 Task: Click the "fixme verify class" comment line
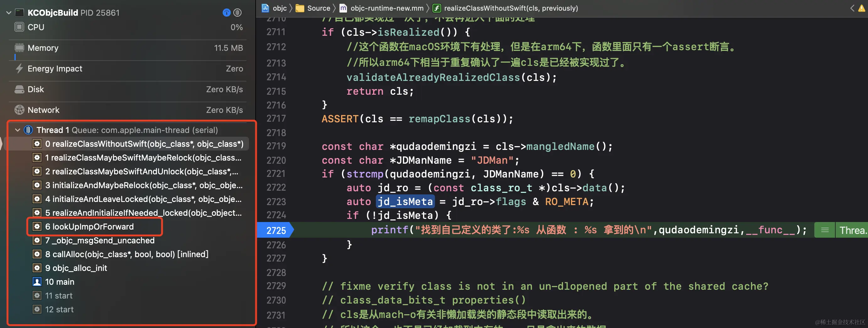tap(545, 286)
